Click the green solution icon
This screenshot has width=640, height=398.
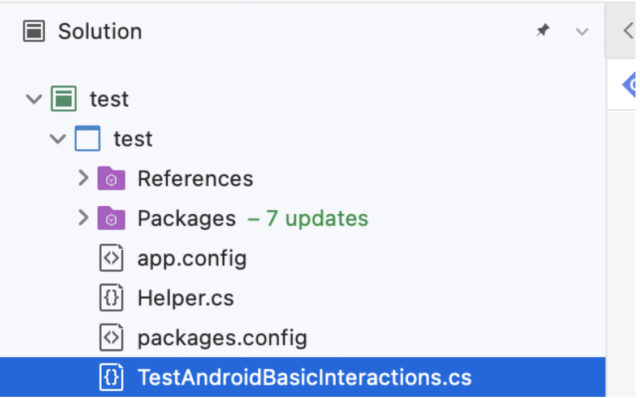[64, 98]
